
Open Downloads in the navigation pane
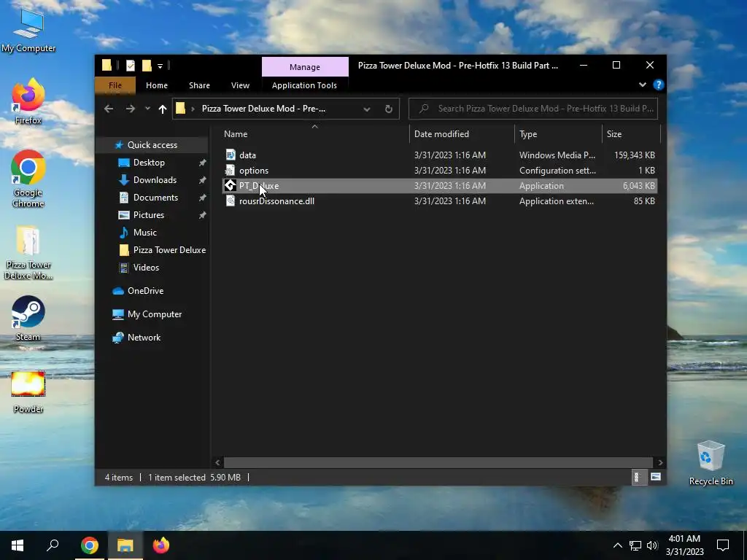point(155,180)
